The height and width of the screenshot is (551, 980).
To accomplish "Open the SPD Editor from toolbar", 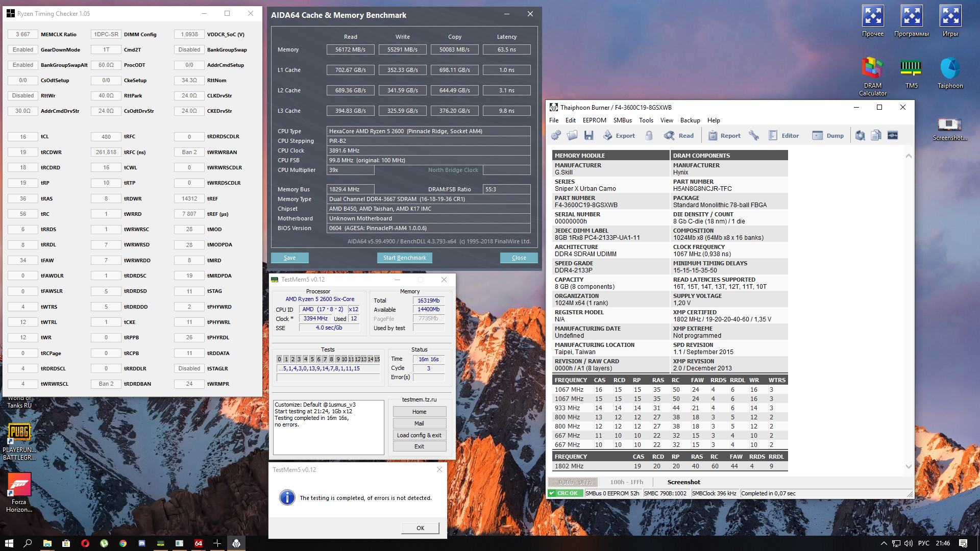I will [x=783, y=136].
